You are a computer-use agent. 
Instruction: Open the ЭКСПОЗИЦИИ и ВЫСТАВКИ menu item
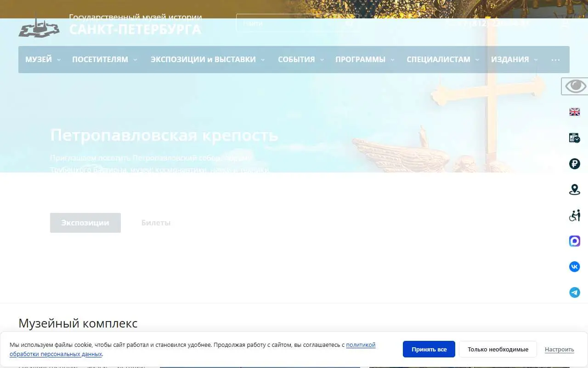(203, 59)
